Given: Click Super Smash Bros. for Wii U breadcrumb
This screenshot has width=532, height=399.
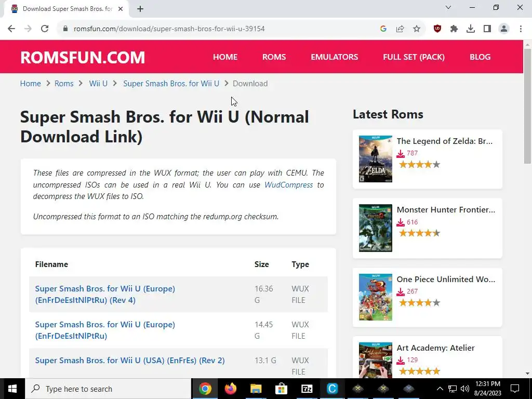Looking at the screenshot, I should click(x=171, y=84).
